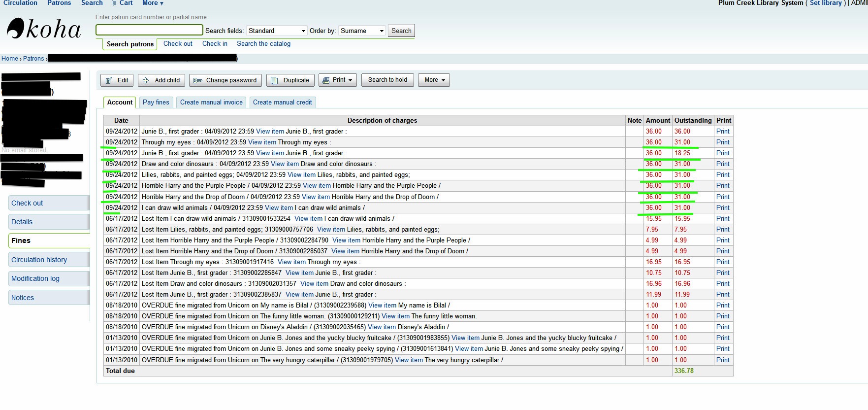Viewport: 868px width, 410px height.
Task: Click the printer icon in toolbar
Action: 325,80
